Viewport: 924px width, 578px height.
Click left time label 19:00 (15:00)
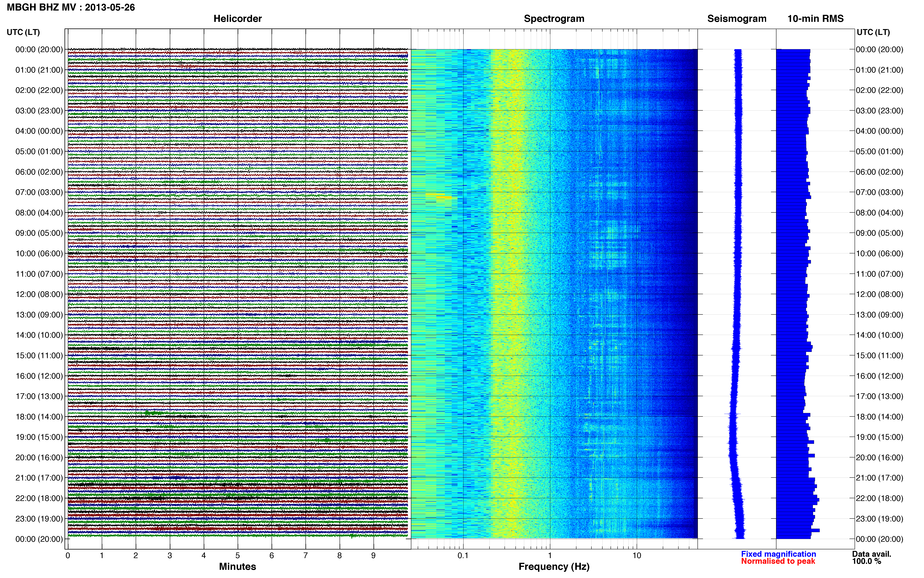pyautogui.click(x=39, y=437)
